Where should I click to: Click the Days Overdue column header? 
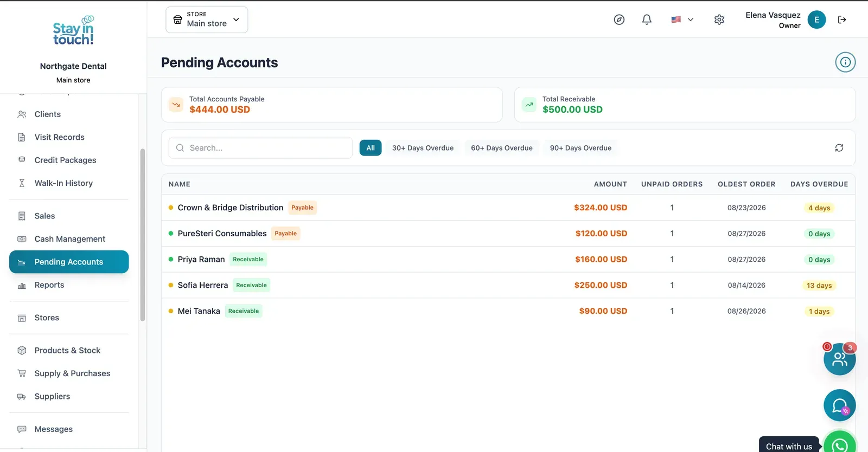[x=819, y=184]
